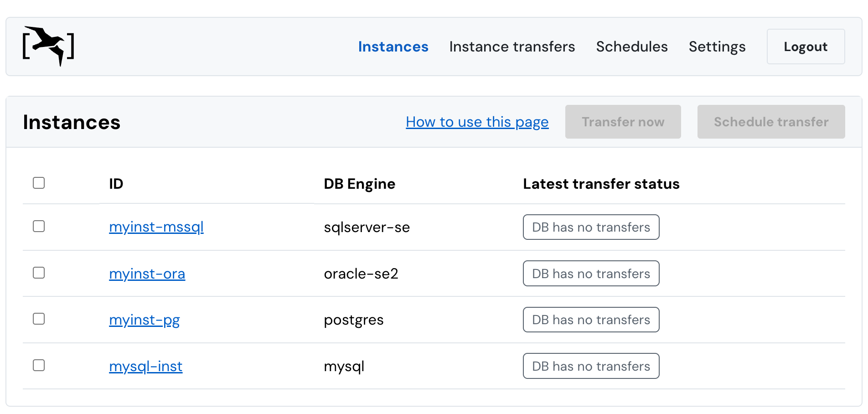Check the mysql-inst row checkbox

(39, 365)
